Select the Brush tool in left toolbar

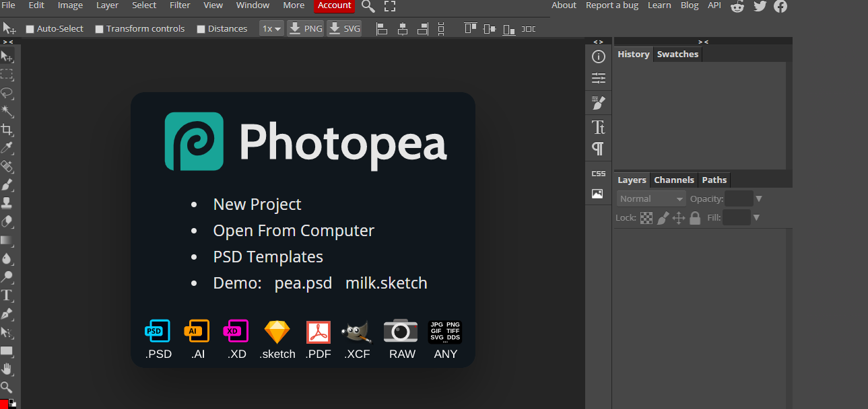pyautogui.click(x=7, y=184)
